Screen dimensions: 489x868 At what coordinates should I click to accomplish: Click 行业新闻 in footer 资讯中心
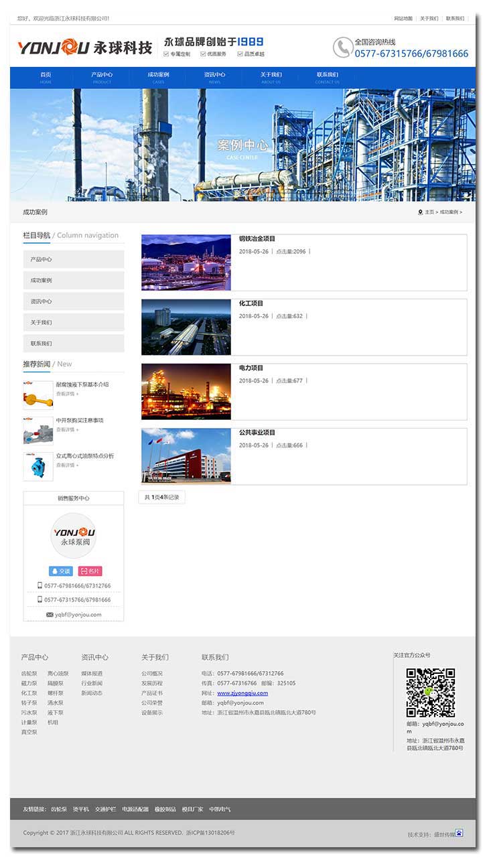[92, 683]
